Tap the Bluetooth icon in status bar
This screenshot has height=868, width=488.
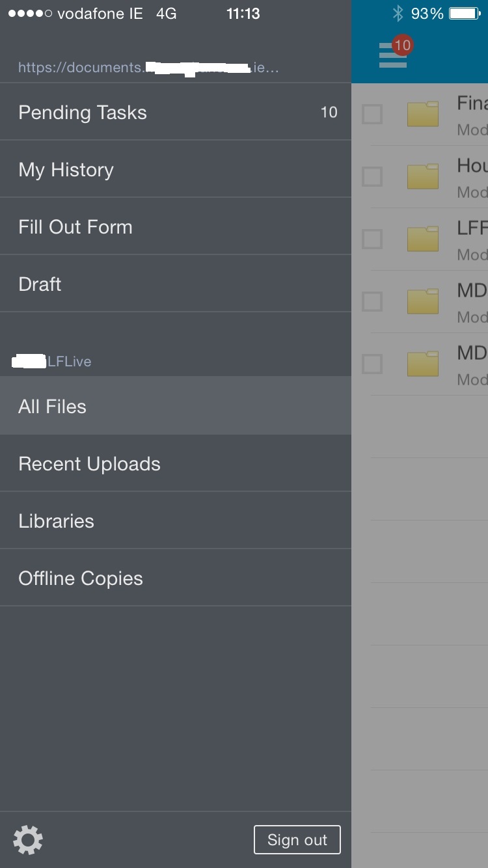(398, 14)
